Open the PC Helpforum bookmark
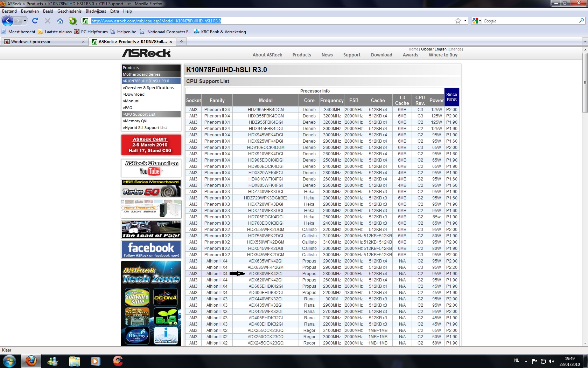Viewport: 588px width, 368px height. click(x=91, y=32)
